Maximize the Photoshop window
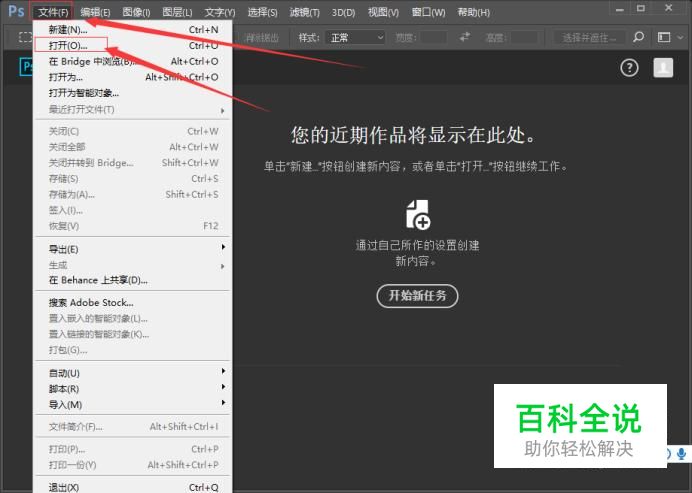This screenshot has height=493, width=692. 641,8
